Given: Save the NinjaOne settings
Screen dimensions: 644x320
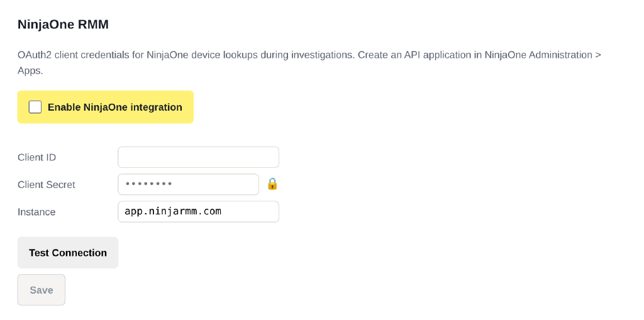Looking at the screenshot, I should tap(41, 290).
